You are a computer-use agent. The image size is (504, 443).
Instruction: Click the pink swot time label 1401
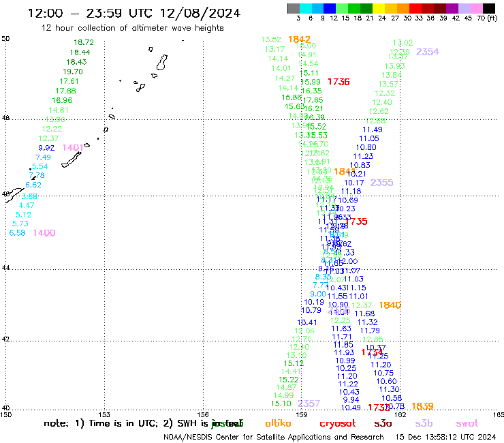point(73,148)
